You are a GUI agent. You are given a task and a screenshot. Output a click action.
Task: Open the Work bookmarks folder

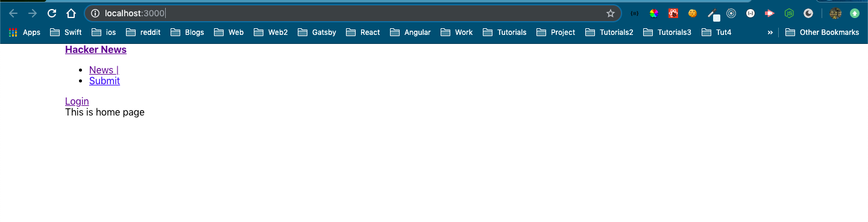tap(456, 32)
